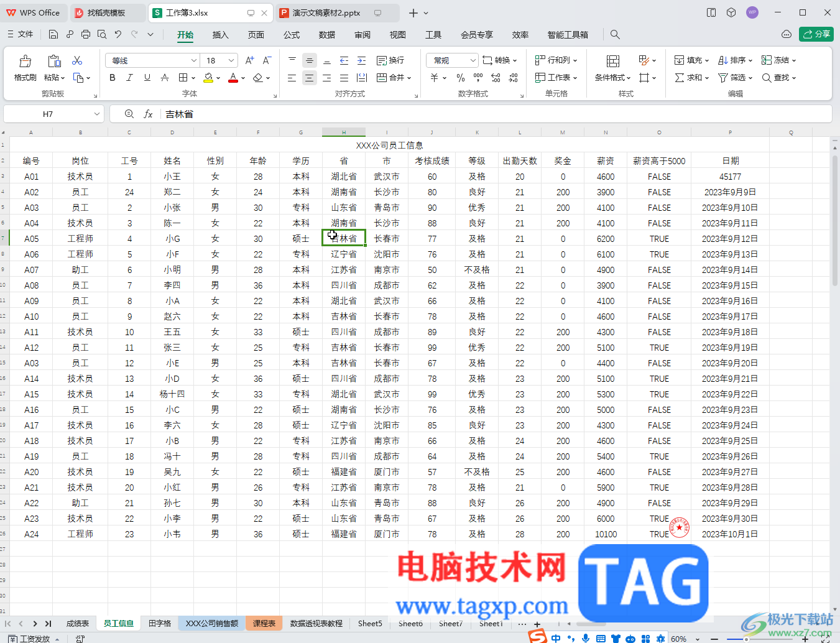
Task: Click the Justify alignment icon
Action: tap(344, 78)
